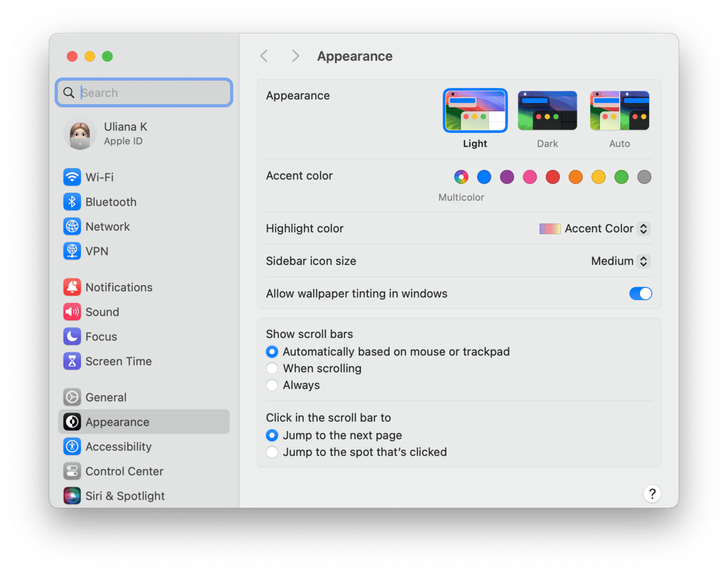Pick the purple accent color

(x=507, y=177)
